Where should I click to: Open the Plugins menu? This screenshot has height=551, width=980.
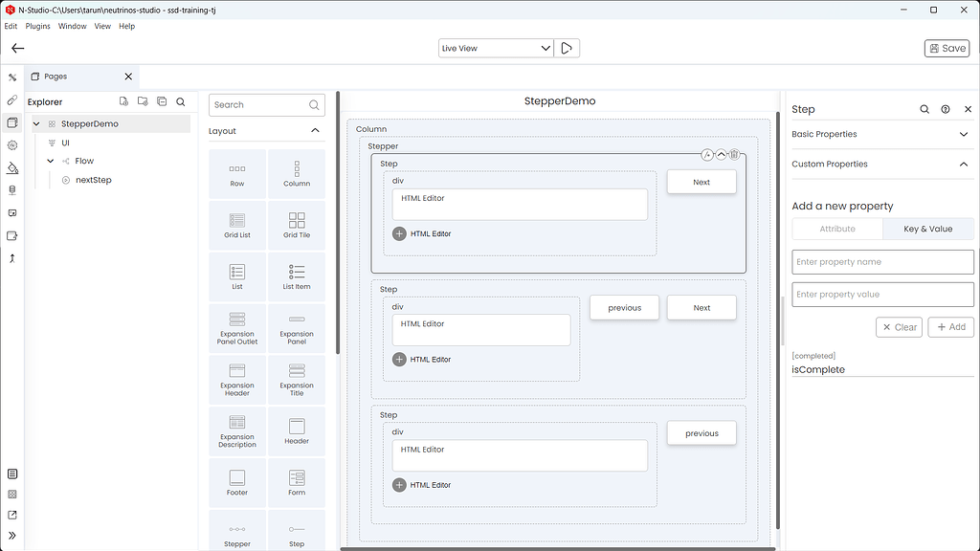(37, 26)
